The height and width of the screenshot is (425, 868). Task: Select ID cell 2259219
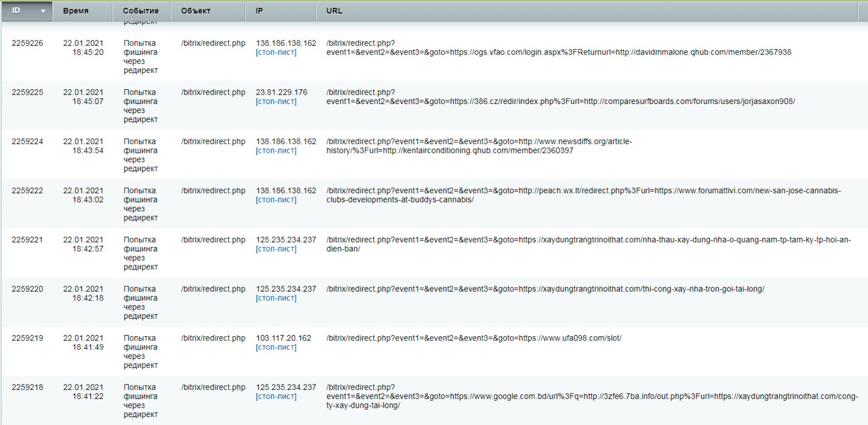coord(27,338)
